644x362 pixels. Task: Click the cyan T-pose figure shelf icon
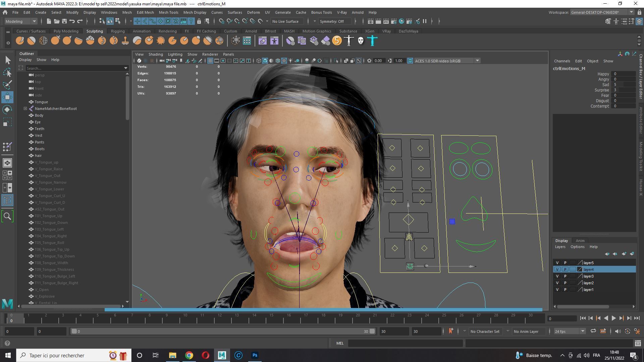pos(372,41)
